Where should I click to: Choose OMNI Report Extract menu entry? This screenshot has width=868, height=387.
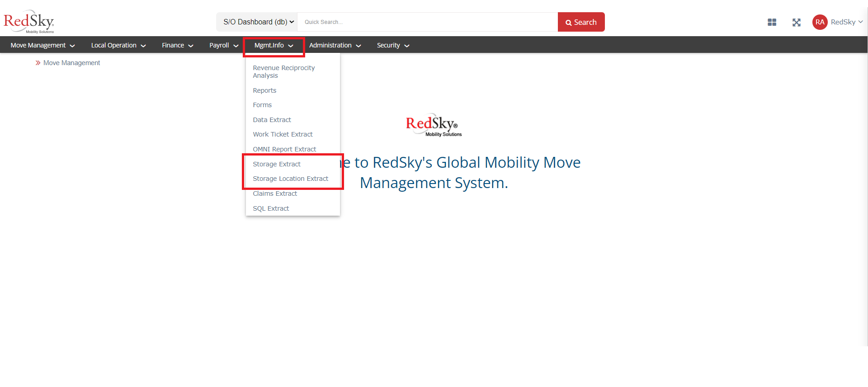pos(284,149)
